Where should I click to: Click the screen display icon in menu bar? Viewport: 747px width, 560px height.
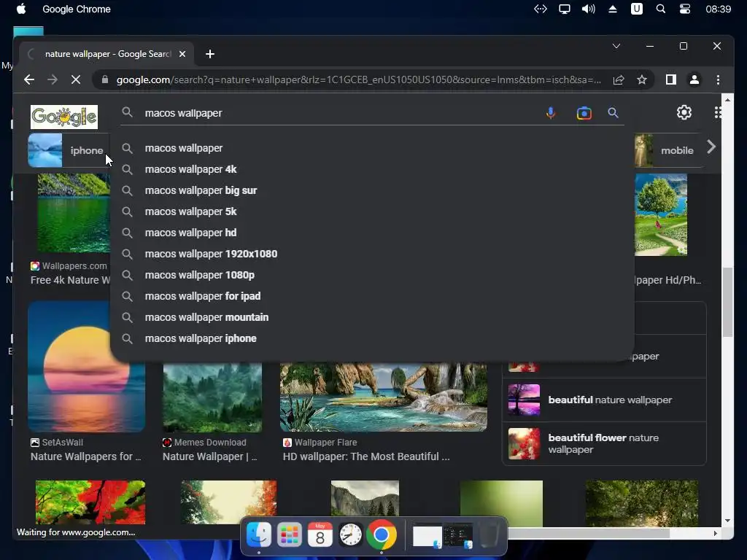pyautogui.click(x=565, y=9)
